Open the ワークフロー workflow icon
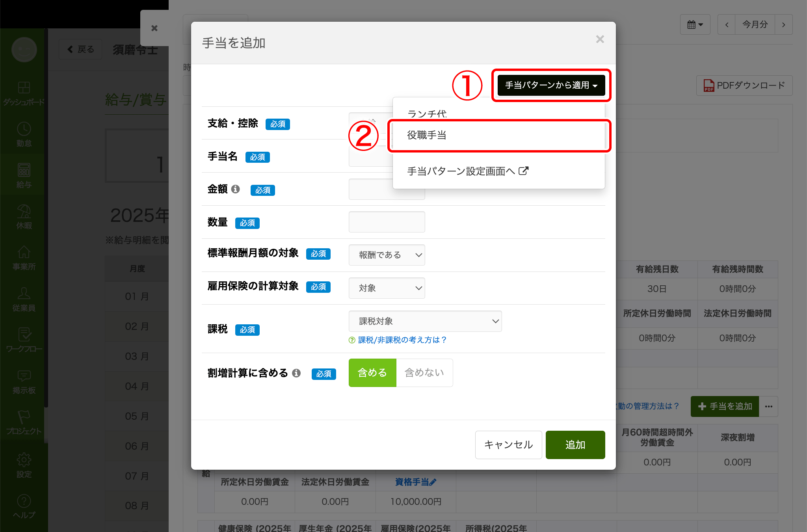 (24, 334)
